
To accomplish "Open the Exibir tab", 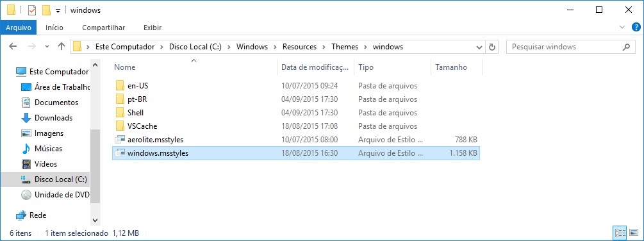I will coord(153,28).
